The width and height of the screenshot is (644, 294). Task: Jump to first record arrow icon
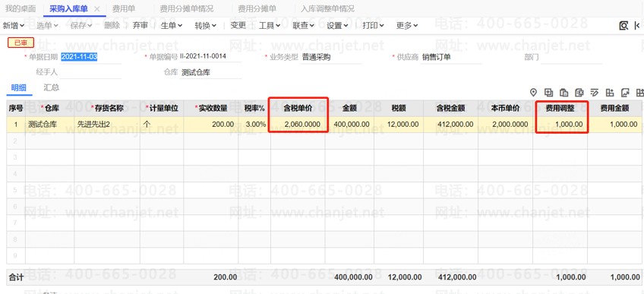coord(636,26)
